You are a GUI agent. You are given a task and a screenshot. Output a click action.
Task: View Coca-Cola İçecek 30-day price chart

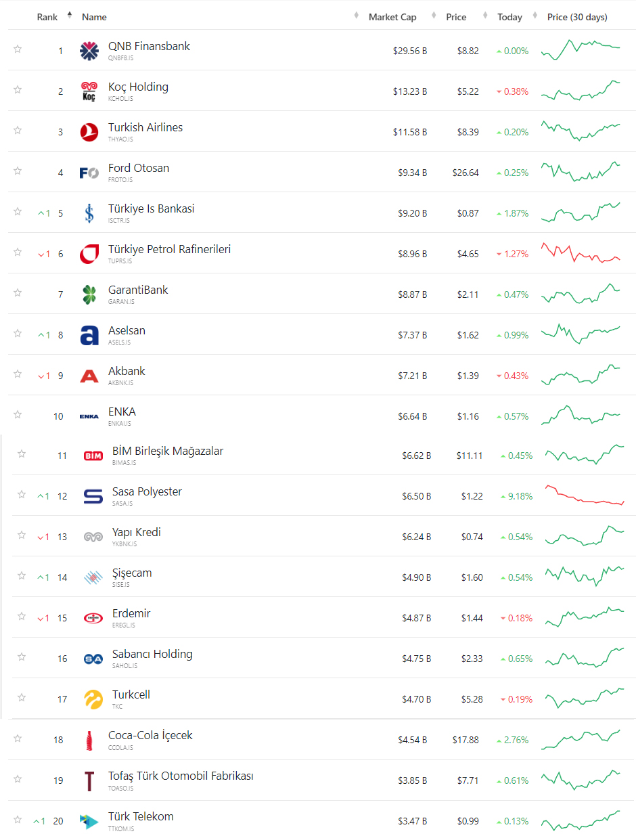581,739
